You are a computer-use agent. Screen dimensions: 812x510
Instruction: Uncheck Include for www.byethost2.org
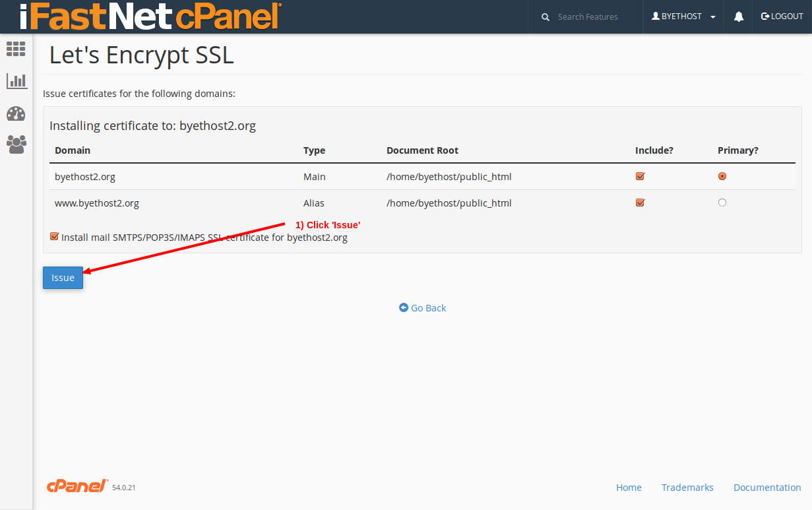640,203
